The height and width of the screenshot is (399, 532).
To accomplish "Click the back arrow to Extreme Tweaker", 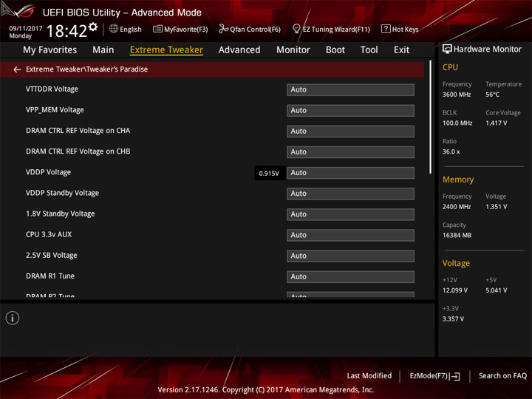I will [17, 69].
